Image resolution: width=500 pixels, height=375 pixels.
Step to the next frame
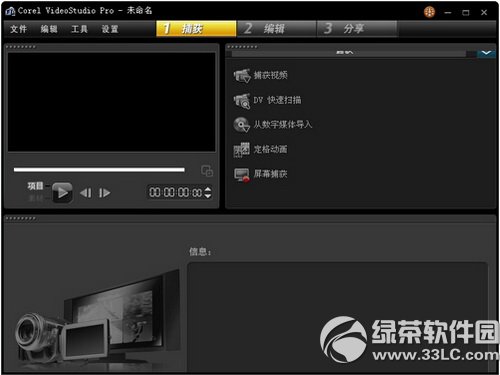pyautogui.click(x=104, y=193)
